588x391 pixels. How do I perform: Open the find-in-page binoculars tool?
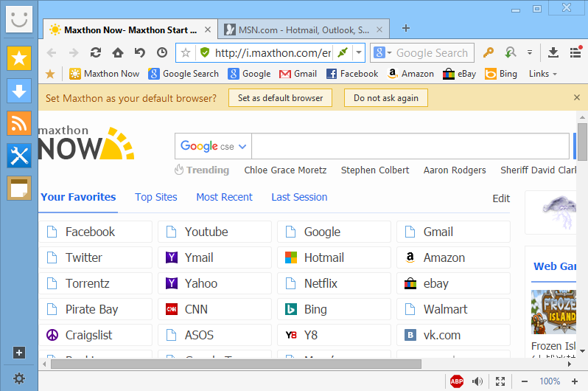(x=511, y=52)
